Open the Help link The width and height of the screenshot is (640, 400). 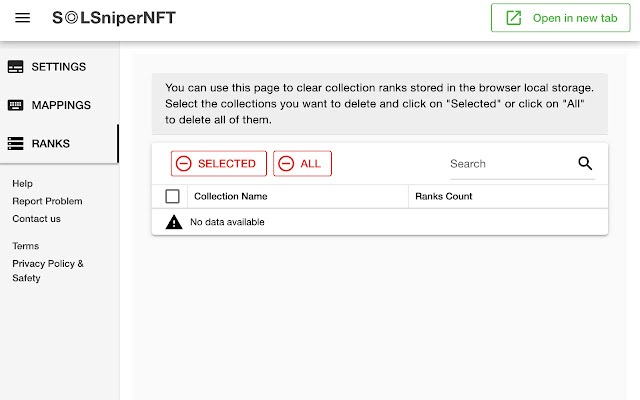[23, 184]
